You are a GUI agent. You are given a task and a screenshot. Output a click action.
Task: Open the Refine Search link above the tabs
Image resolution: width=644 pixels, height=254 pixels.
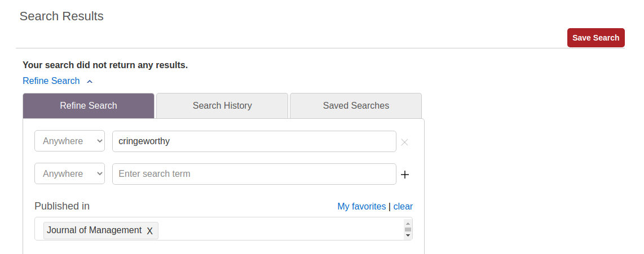coord(51,81)
